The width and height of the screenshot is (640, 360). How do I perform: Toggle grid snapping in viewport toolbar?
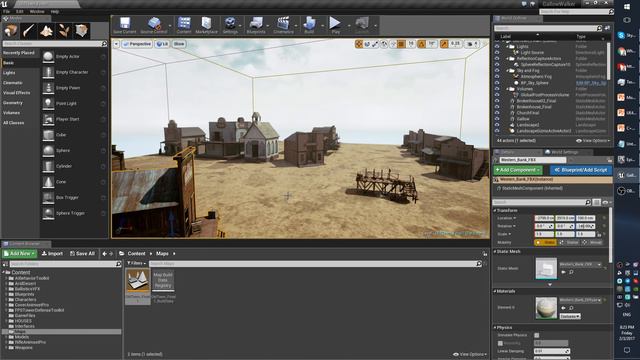pos(402,44)
